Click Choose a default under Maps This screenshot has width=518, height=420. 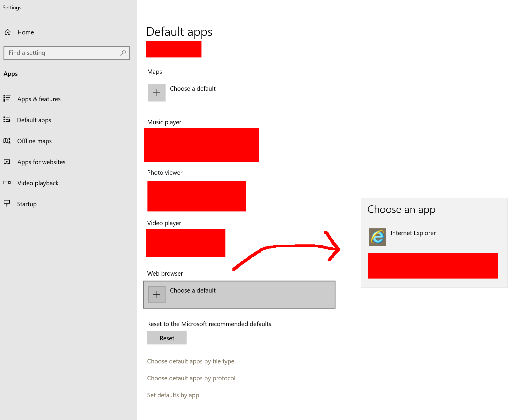pos(193,89)
